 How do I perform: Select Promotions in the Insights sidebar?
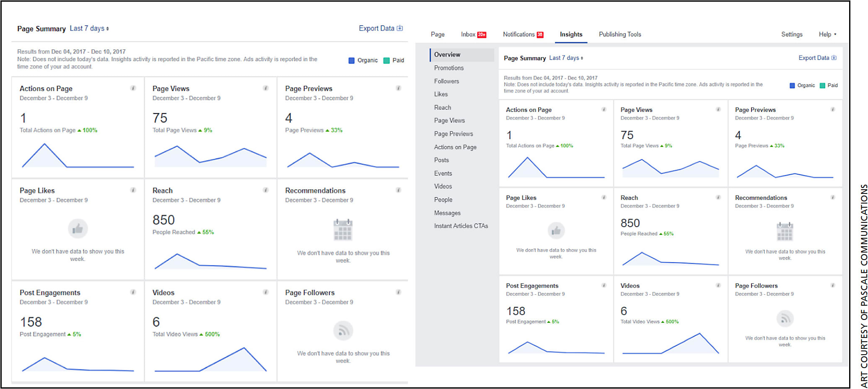[448, 68]
